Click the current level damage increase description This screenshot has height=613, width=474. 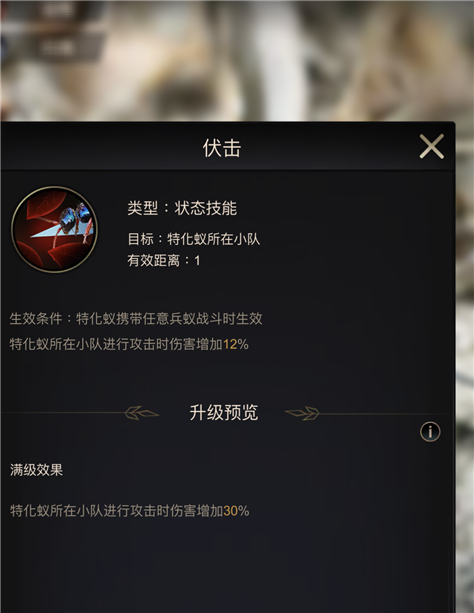coord(129,344)
